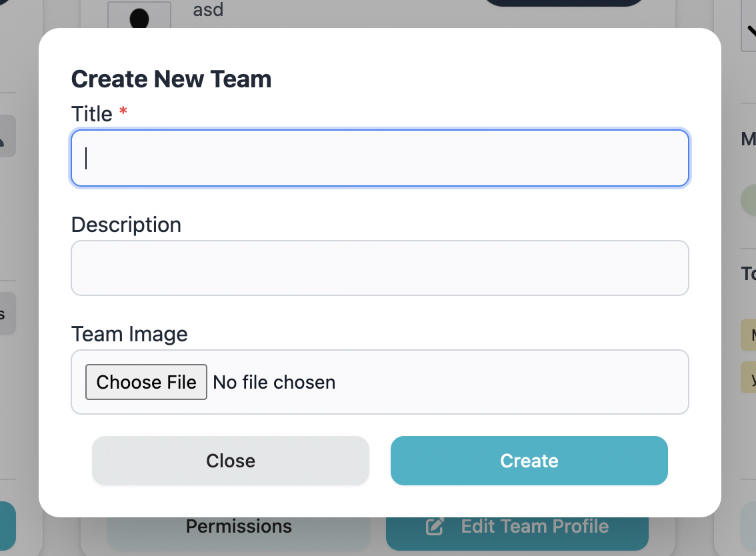Open Permissions behind the dialog
Viewport: 756px width, 556px height.
click(x=239, y=527)
